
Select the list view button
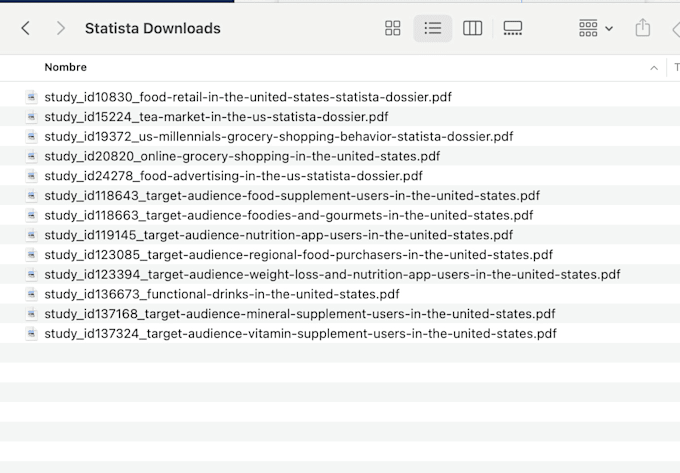pyautogui.click(x=432, y=29)
